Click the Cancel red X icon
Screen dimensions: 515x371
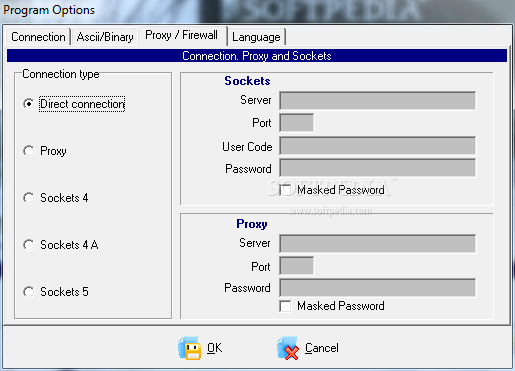pos(288,348)
